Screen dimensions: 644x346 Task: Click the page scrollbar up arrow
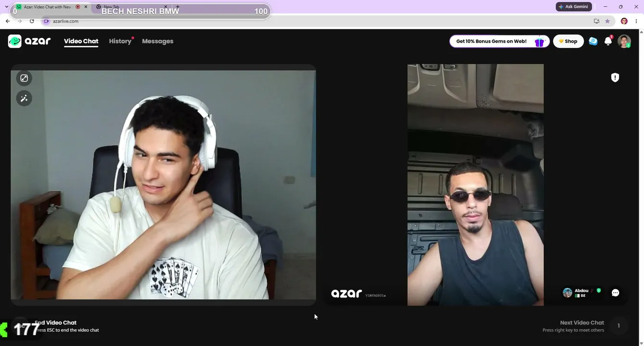[x=641, y=32]
